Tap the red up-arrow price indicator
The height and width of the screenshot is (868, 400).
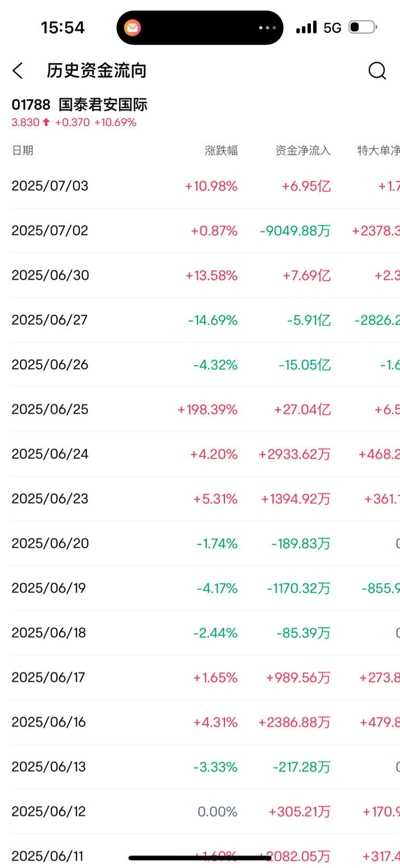pyautogui.click(x=46, y=122)
